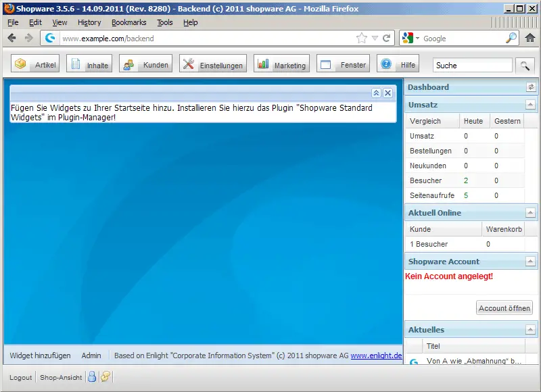Open Shop-Ansicht from the bottom bar

click(61, 378)
